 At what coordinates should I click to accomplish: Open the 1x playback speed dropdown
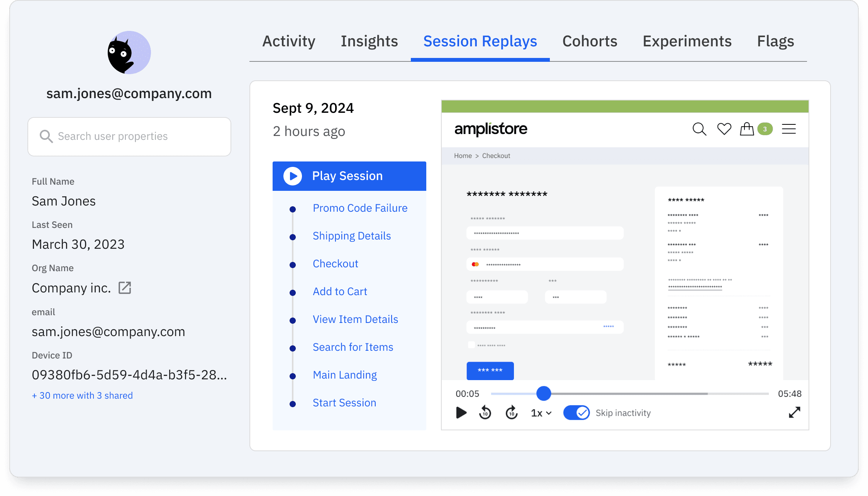click(x=540, y=413)
